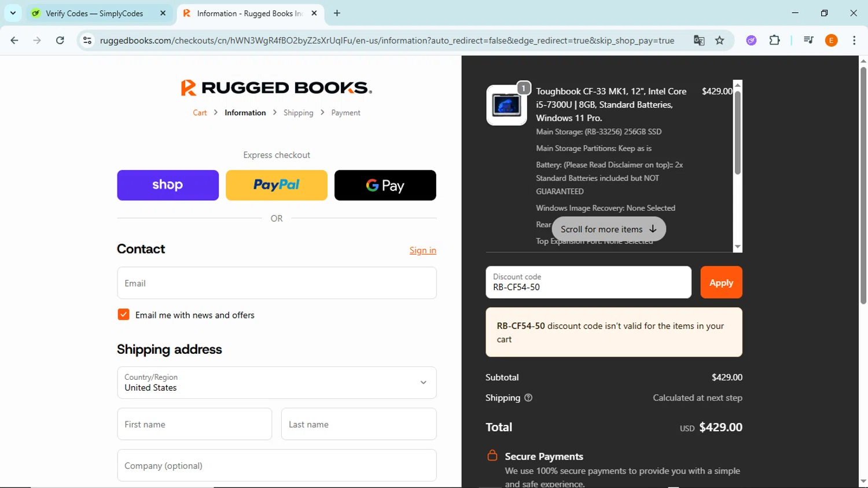
Task: Click the order summary scrollbar down arrow
Action: pyautogui.click(x=738, y=247)
